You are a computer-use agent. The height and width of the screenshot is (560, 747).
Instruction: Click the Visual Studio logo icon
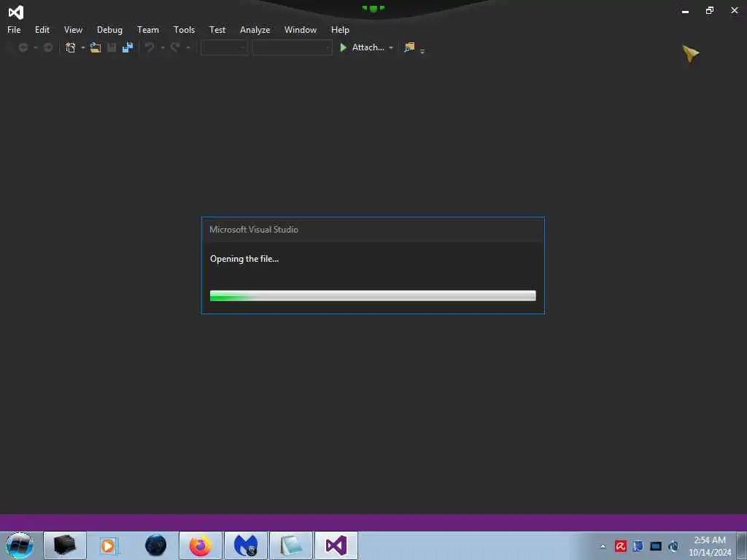pos(16,12)
